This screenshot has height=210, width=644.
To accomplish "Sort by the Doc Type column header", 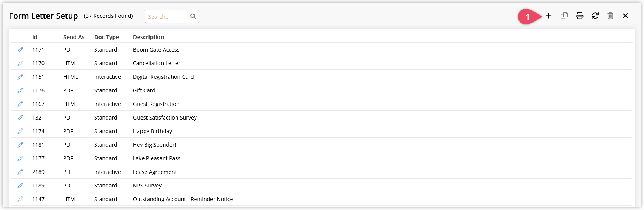I will pos(107,37).
